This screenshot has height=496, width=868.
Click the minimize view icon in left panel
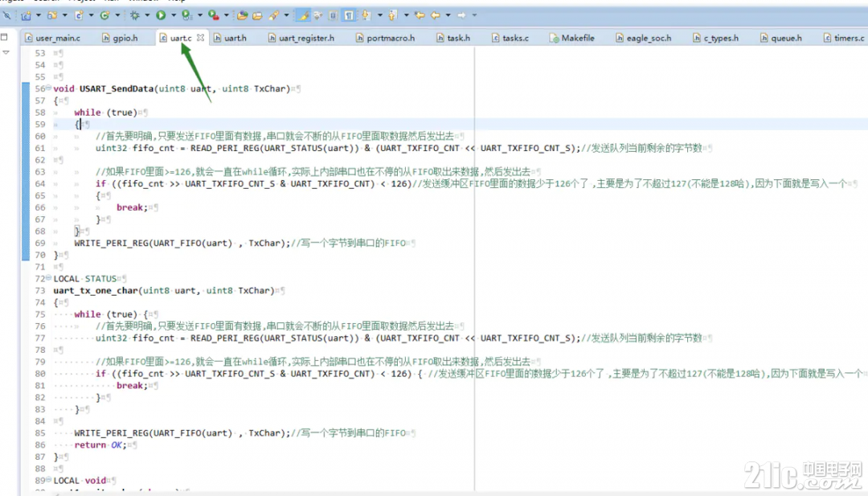pos(5,37)
